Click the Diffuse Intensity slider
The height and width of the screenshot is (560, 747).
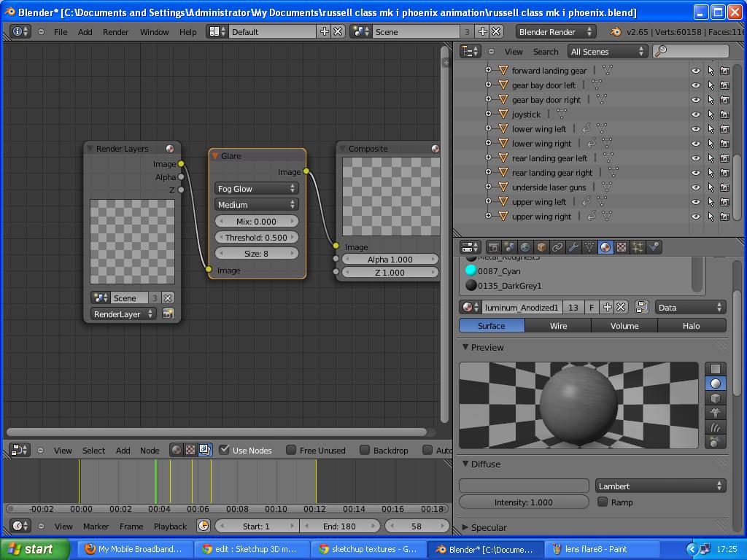tap(524, 502)
